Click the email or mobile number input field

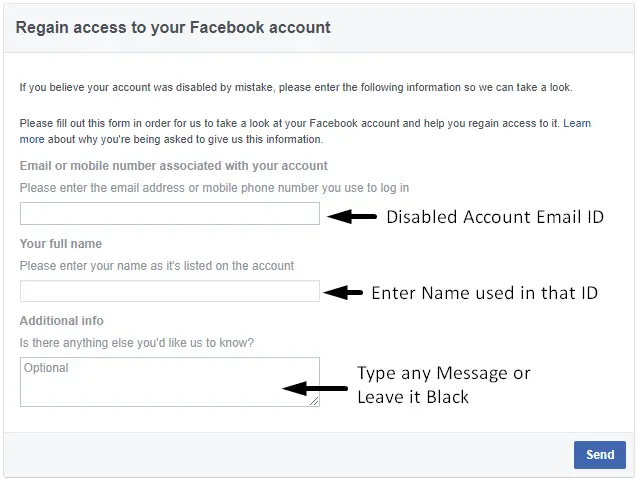pos(169,214)
